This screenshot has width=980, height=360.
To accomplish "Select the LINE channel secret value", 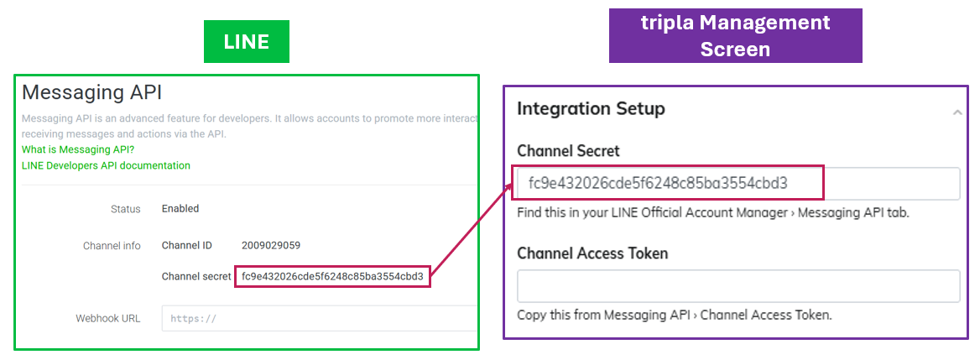I will 333,275.
